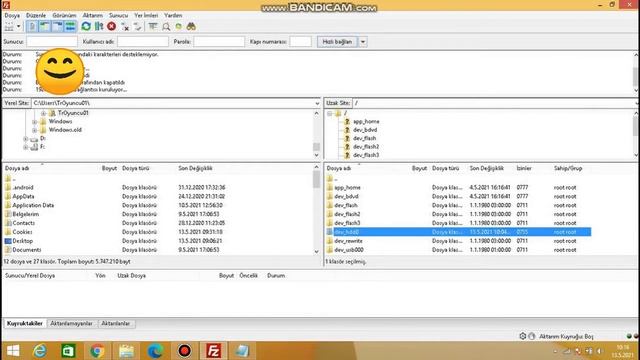Viewport: 640px width, 360px height.
Task: Sort remote list by İzinler column
Action: [524, 168]
